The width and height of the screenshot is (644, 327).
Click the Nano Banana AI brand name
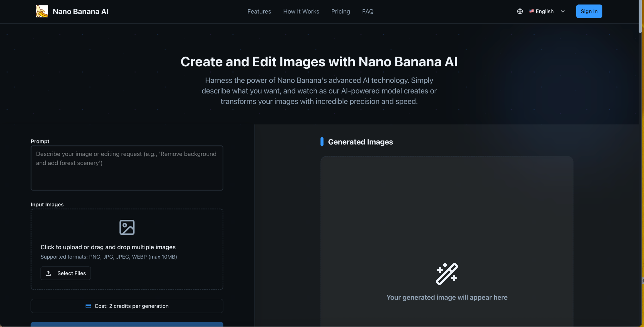80,11
